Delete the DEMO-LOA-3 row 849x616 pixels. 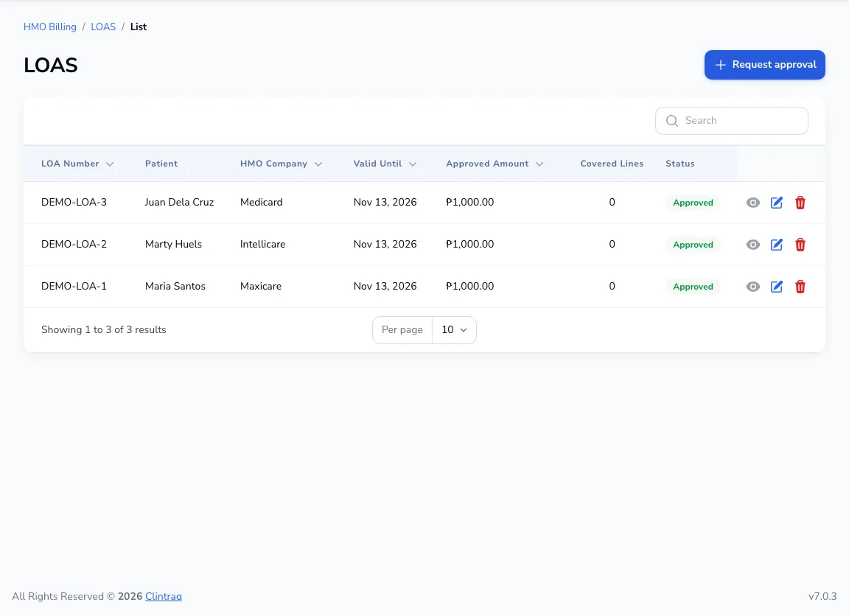pyautogui.click(x=800, y=203)
